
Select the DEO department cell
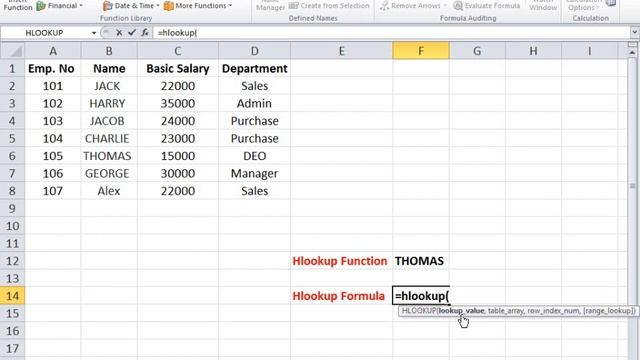click(254, 156)
